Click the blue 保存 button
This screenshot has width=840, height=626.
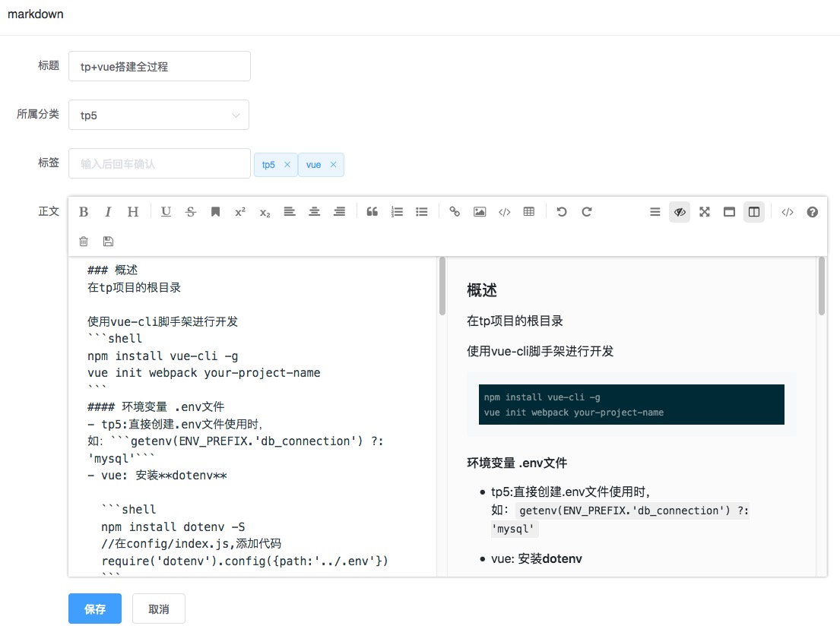click(x=95, y=609)
